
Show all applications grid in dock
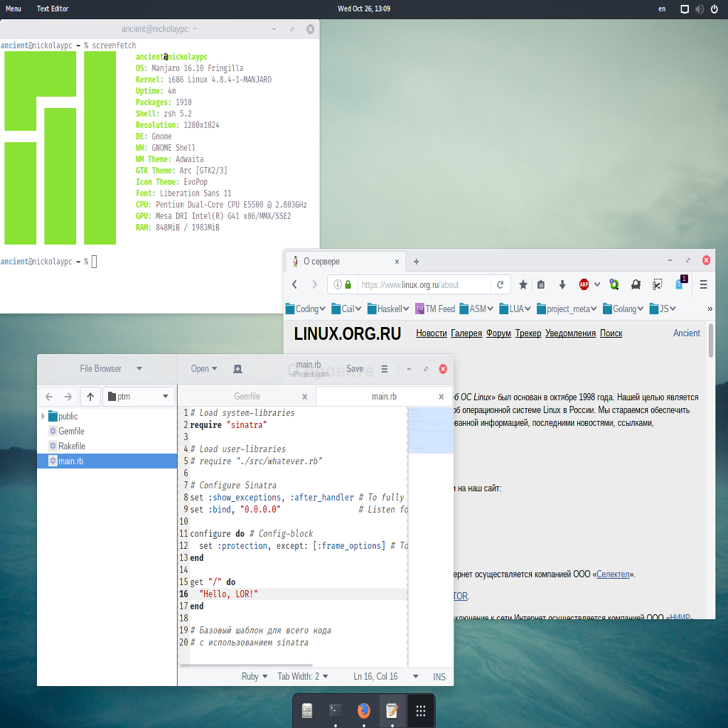click(x=421, y=710)
